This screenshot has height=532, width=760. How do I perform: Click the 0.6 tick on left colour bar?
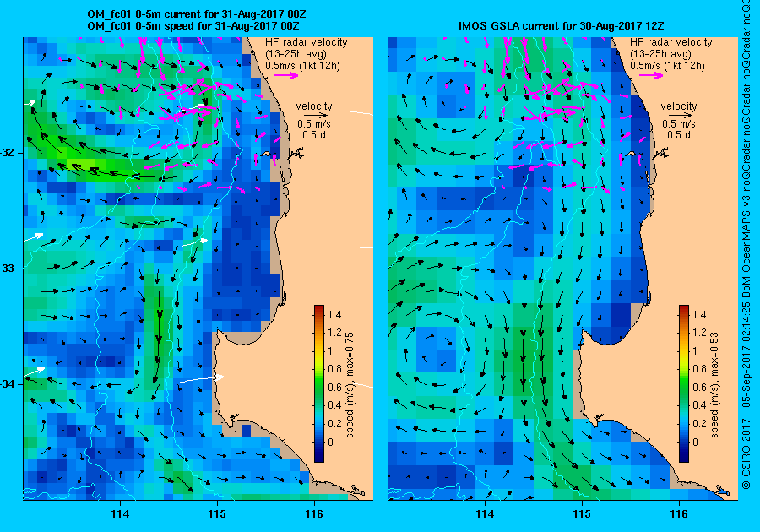point(334,387)
